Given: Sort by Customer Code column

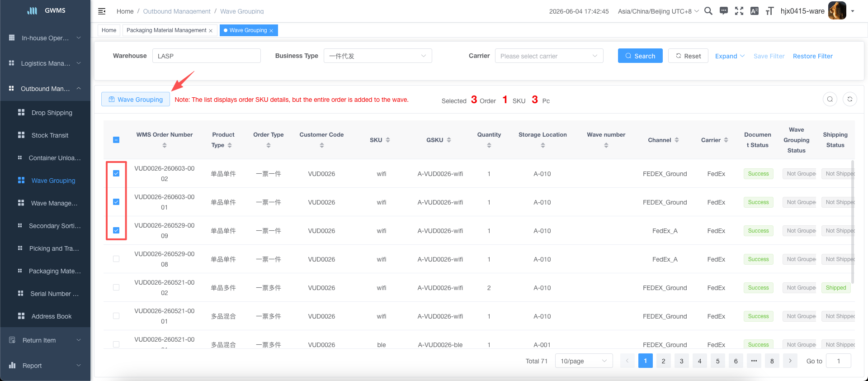Looking at the screenshot, I should [321, 145].
